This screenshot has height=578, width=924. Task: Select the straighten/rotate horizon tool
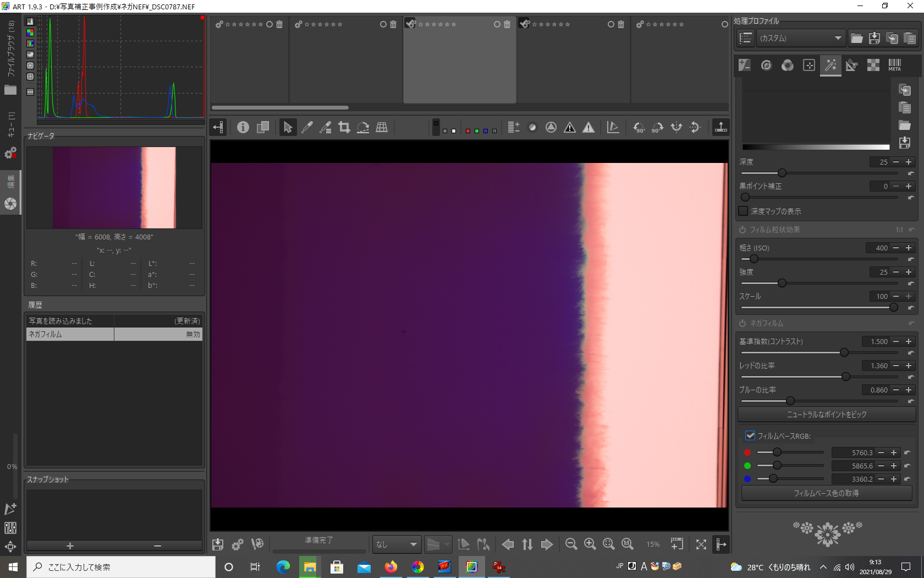[363, 127]
